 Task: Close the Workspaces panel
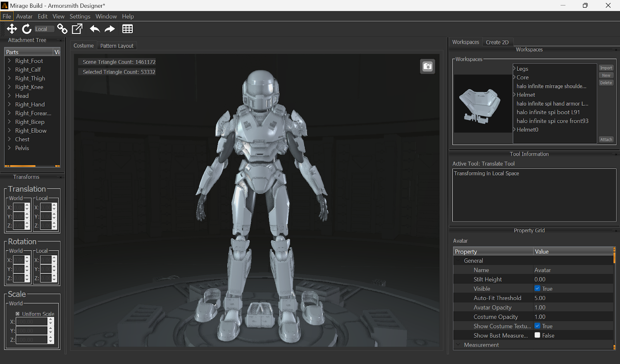pos(616,50)
